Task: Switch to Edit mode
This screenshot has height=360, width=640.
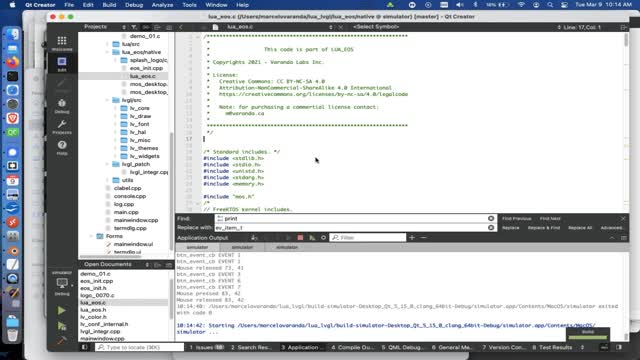Action: click(62, 64)
